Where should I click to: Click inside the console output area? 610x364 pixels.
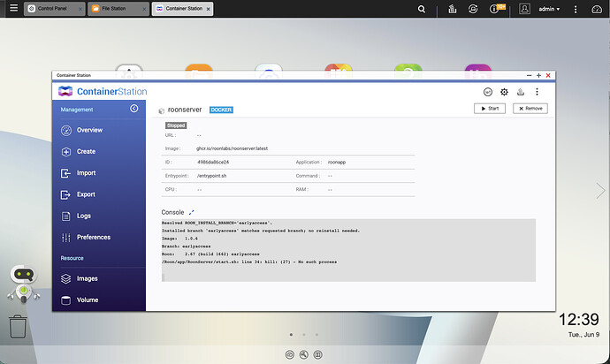tap(348, 250)
